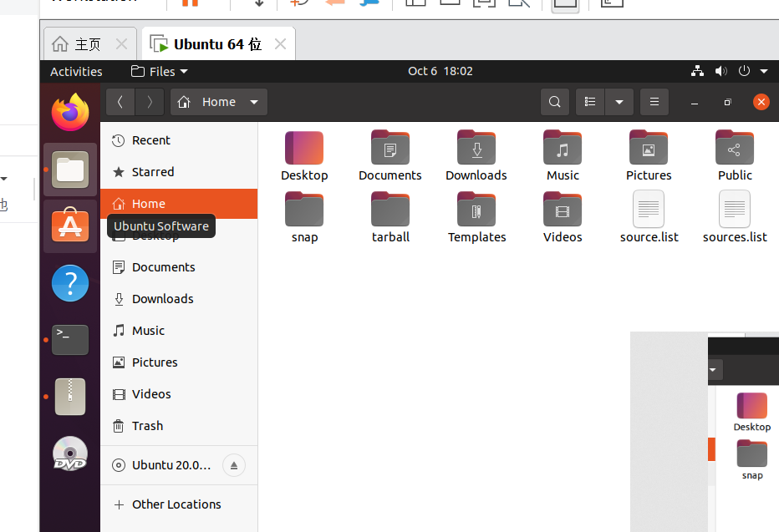Open the terminal from the dock
Image resolution: width=779 pixels, height=532 pixels.
(x=69, y=340)
